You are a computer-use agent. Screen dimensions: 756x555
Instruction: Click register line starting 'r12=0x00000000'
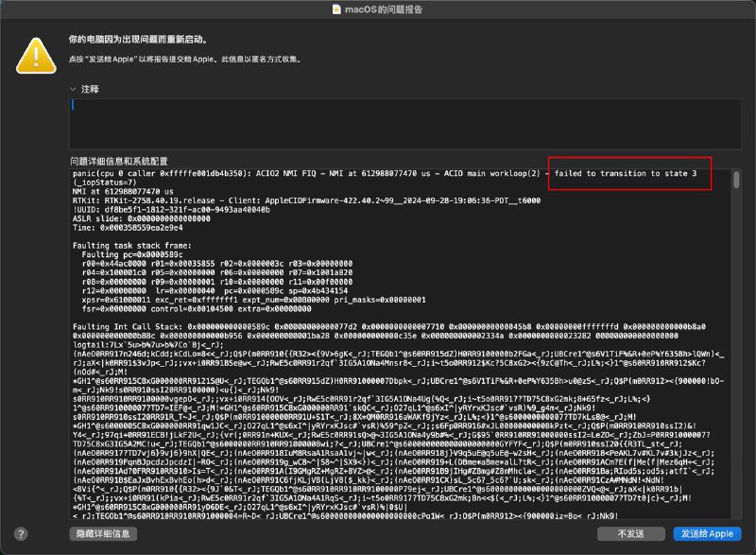click(x=215, y=291)
